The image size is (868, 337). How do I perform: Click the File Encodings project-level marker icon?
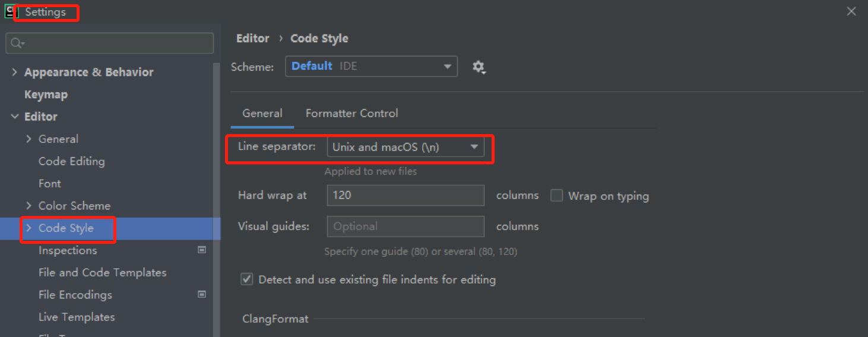[x=202, y=294]
